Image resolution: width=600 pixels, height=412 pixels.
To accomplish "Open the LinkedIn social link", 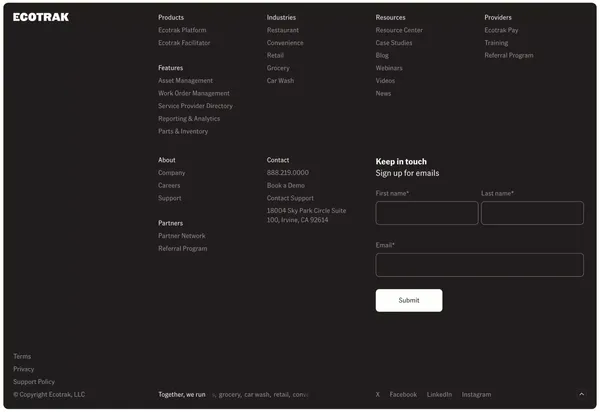I will pos(439,394).
